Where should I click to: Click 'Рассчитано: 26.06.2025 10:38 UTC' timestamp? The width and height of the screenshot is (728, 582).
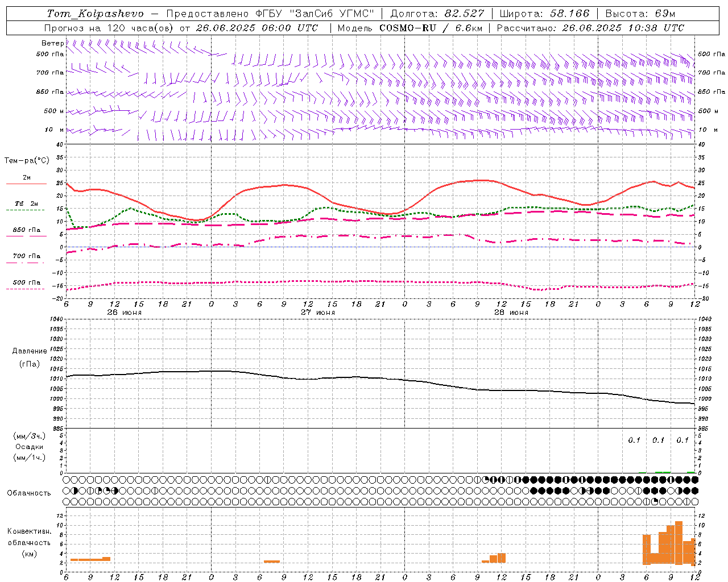tap(590, 28)
